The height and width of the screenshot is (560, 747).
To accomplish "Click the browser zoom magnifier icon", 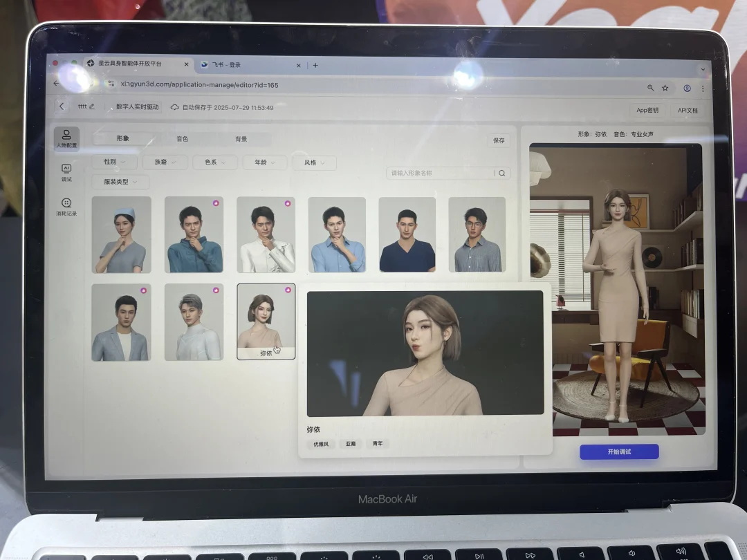I will [650, 88].
